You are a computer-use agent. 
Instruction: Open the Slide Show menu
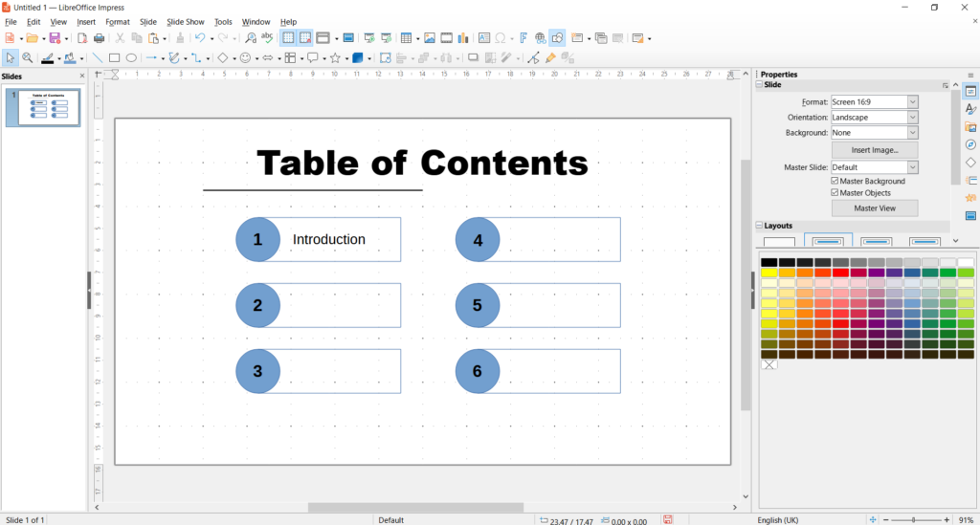185,21
